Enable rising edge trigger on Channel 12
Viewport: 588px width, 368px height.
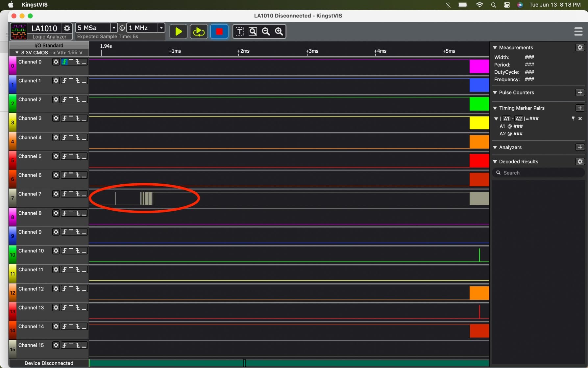[65, 289]
